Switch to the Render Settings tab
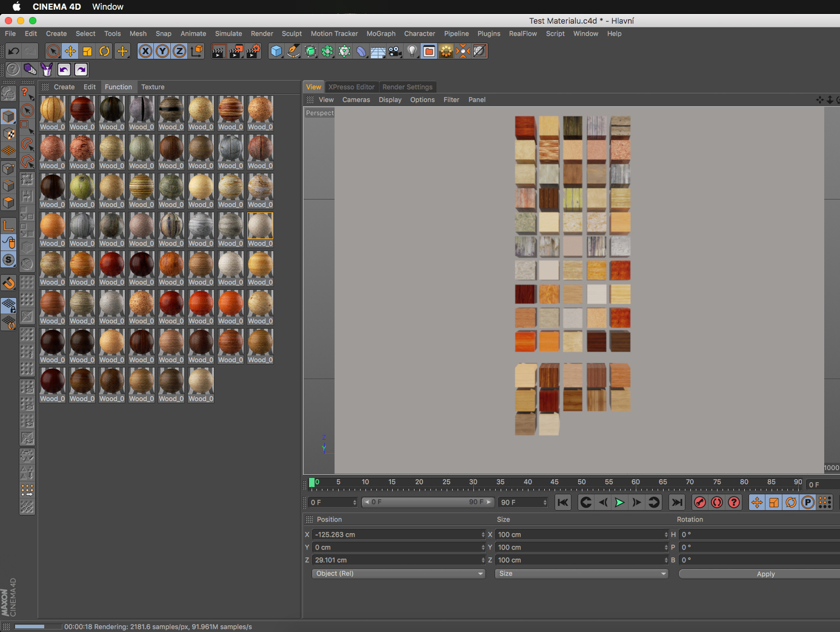Image resolution: width=840 pixels, height=632 pixels. point(407,87)
